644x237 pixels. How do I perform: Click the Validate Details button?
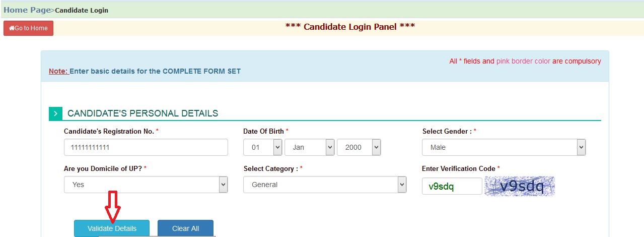click(112, 228)
